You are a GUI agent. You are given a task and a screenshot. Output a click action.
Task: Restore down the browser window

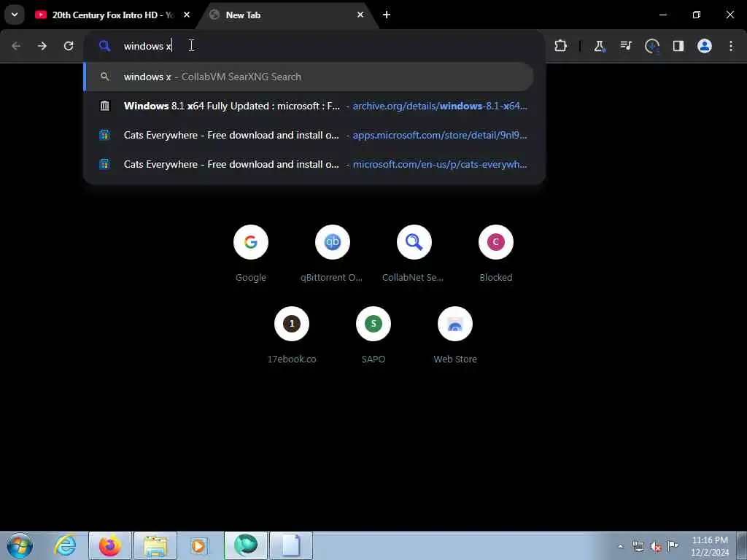(x=697, y=15)
